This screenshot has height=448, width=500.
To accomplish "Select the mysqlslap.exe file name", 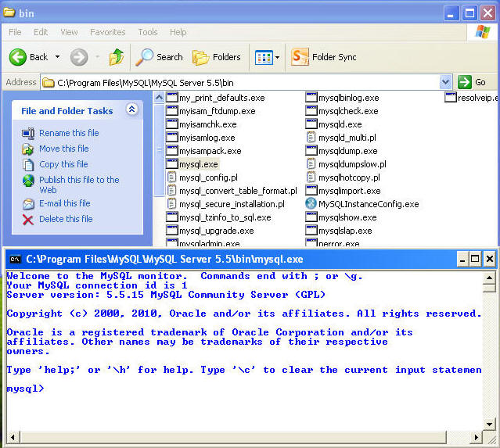I will [345, 231].
